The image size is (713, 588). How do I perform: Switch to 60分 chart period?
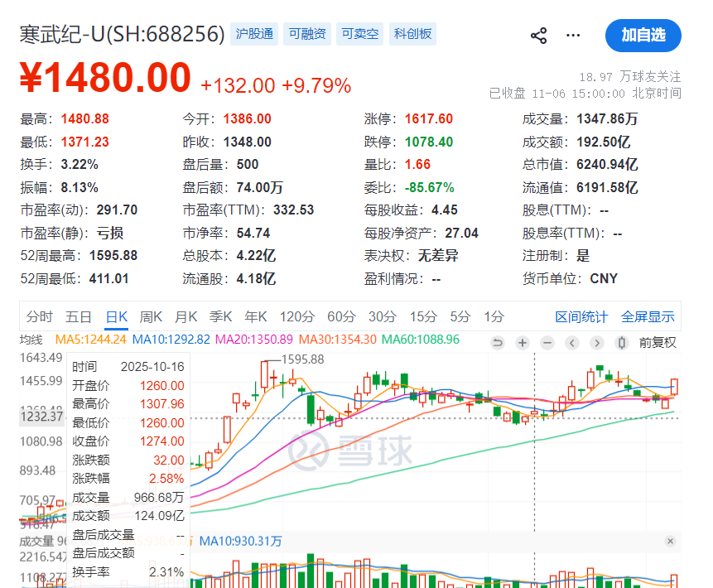click(x=341, y=316)
